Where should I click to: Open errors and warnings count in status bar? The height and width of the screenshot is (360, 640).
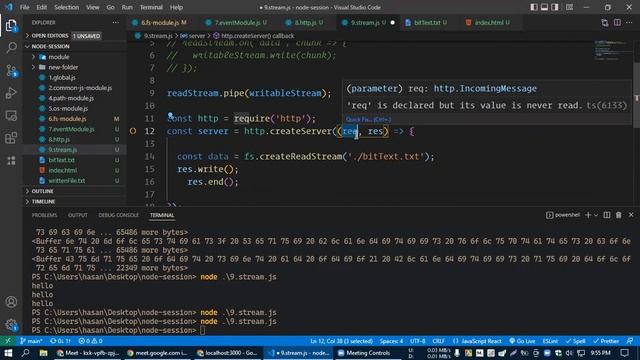[90, 341]
